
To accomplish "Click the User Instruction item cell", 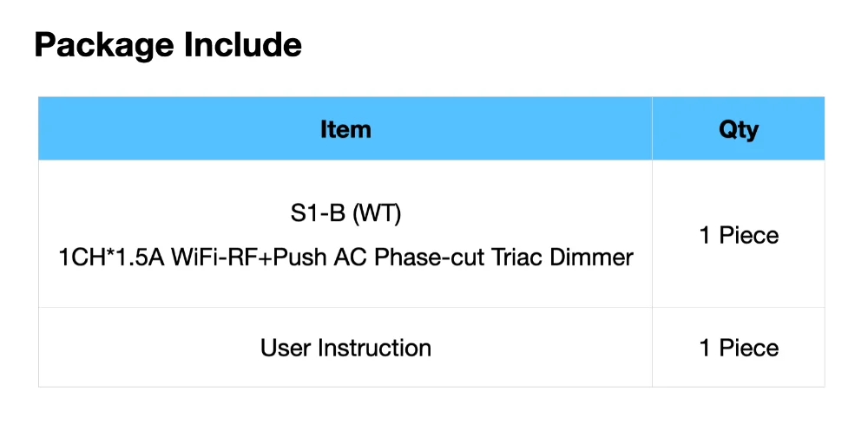I will point(345,348).
